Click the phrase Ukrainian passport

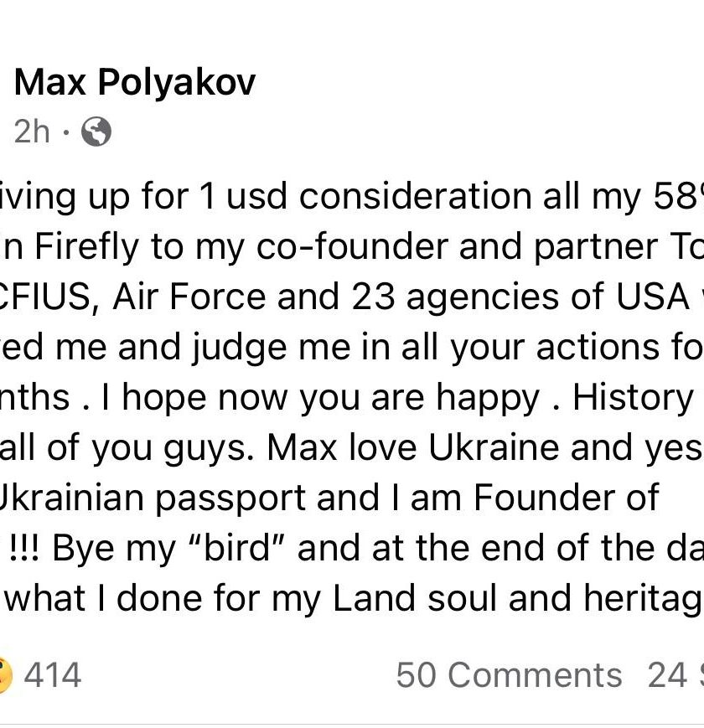[x=153, y=498]
